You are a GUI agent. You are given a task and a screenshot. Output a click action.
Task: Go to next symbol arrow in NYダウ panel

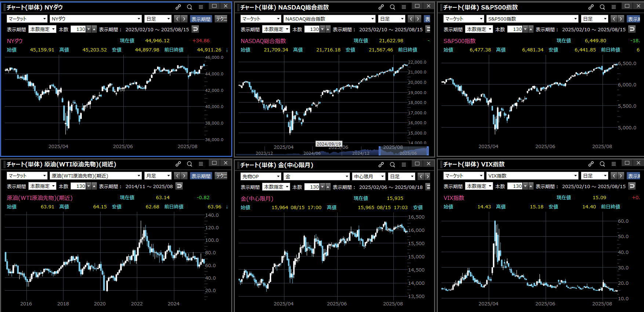[x=184, y=19]
